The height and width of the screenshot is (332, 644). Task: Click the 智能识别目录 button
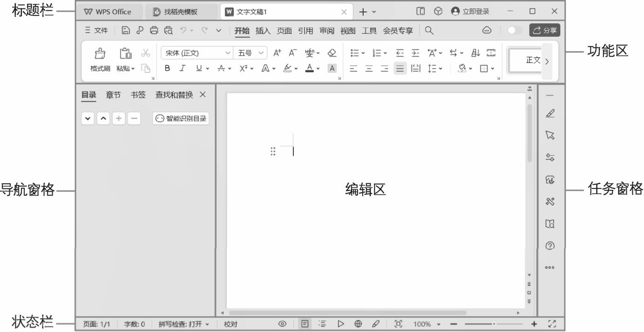pyautogui.click(x=181, y=118)
